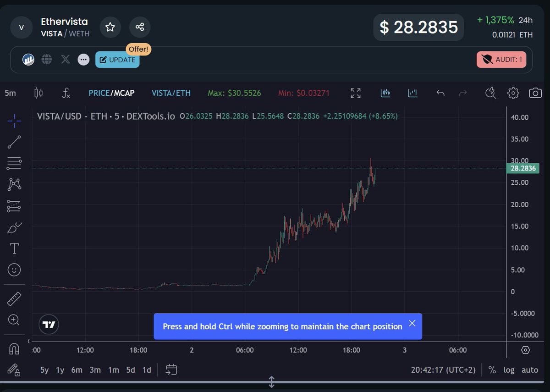Toggle magnet mode in the drawing toolbar

(x=14, y=348)
